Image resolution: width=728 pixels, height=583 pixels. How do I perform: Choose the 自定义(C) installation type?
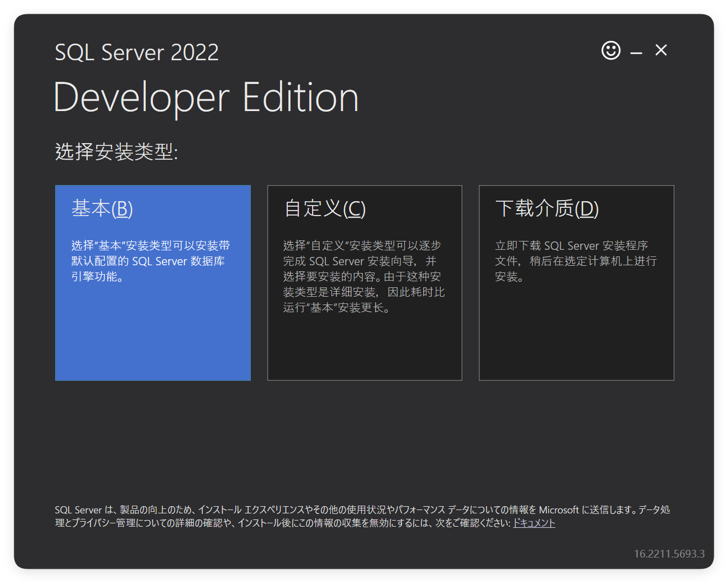365,283
